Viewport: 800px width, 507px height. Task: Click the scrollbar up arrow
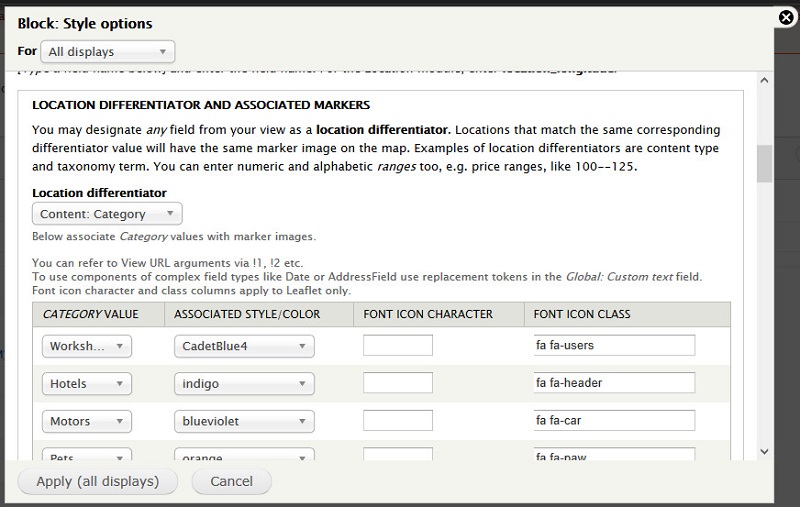point(764,80)
